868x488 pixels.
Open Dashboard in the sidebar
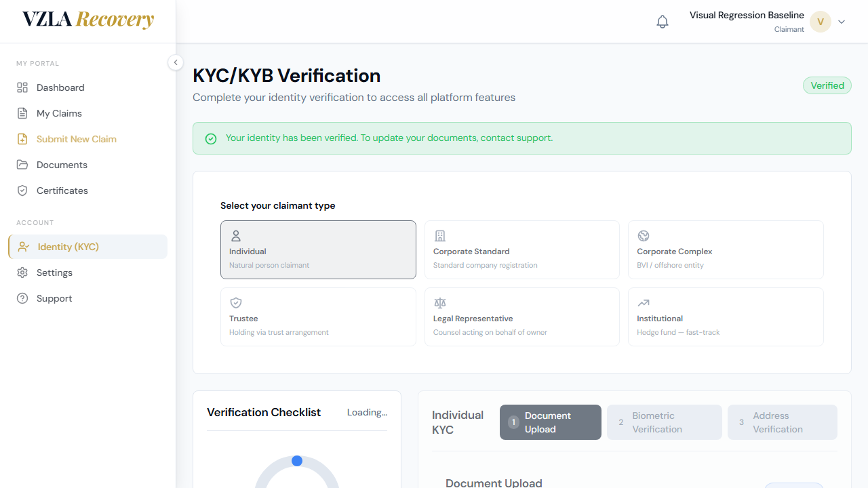(87, 87)
